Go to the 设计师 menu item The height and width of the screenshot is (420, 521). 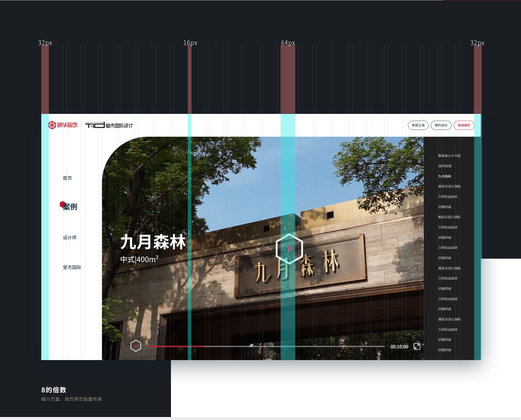(x=70, y=238)
